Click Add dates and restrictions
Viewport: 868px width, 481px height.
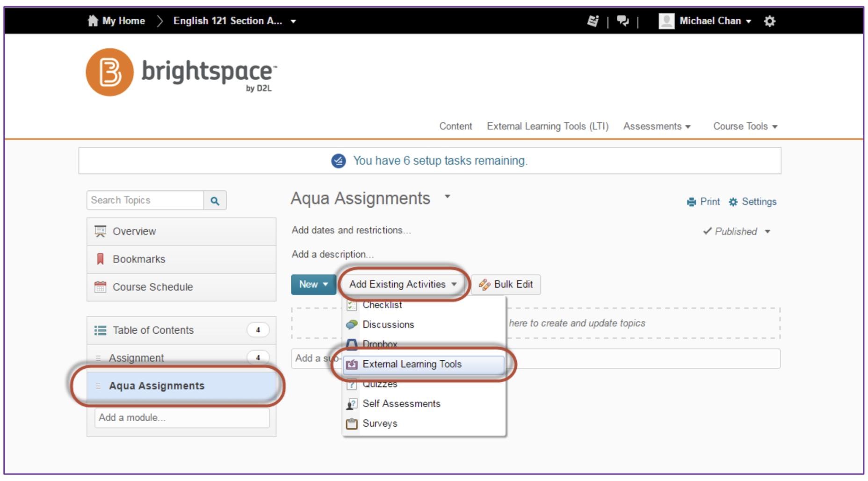351,230
